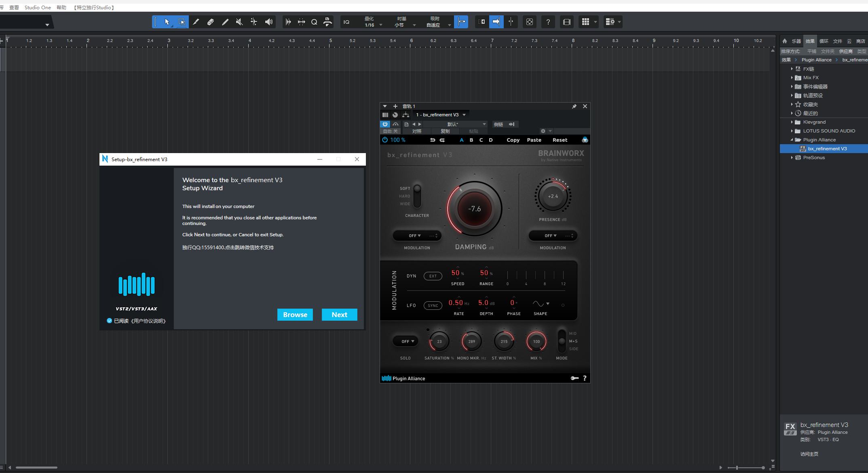This screenshot has height=473, width=868.
Task: Expand the 收藏夹 favorites item
Action: (792, 104)
